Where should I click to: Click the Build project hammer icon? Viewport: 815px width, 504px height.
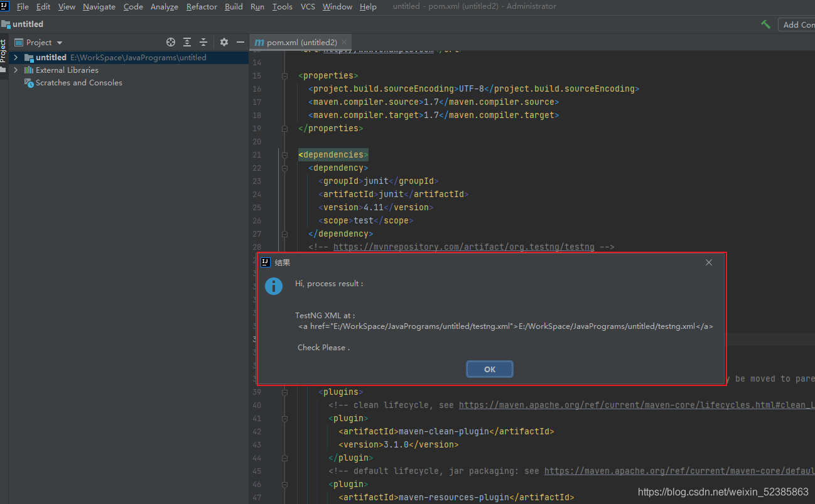tap(765, 24)
